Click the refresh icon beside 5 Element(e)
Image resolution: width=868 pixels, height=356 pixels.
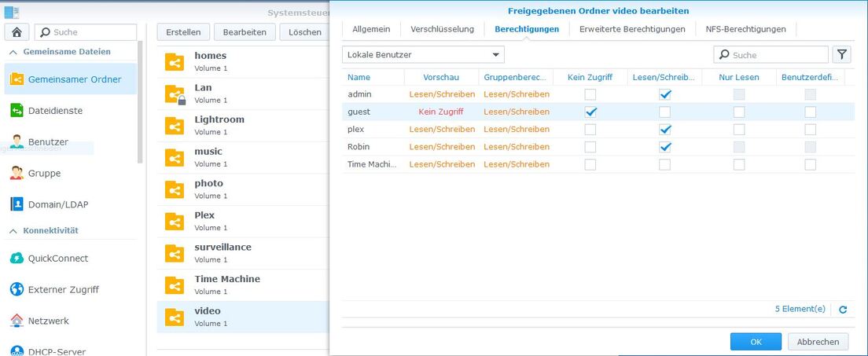pos(843,310)
